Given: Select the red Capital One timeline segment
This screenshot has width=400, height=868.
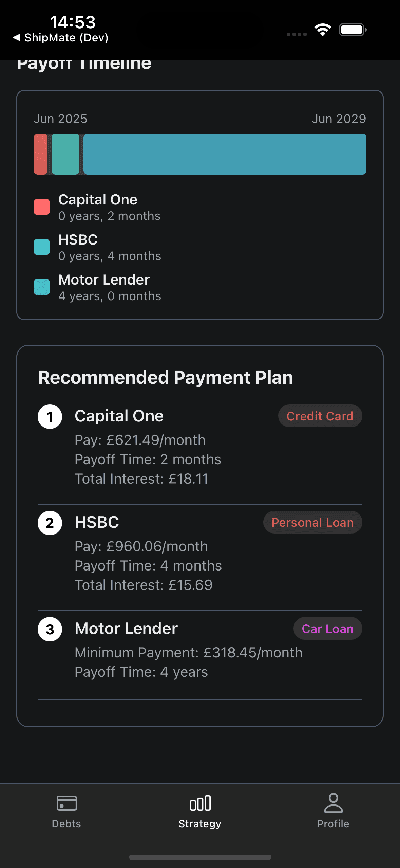Looking at the screenshot, I should (x=41, y=154).
